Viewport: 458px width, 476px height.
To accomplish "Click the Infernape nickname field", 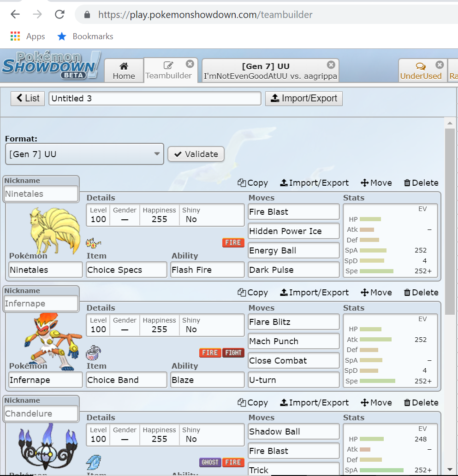I will 41,304.
